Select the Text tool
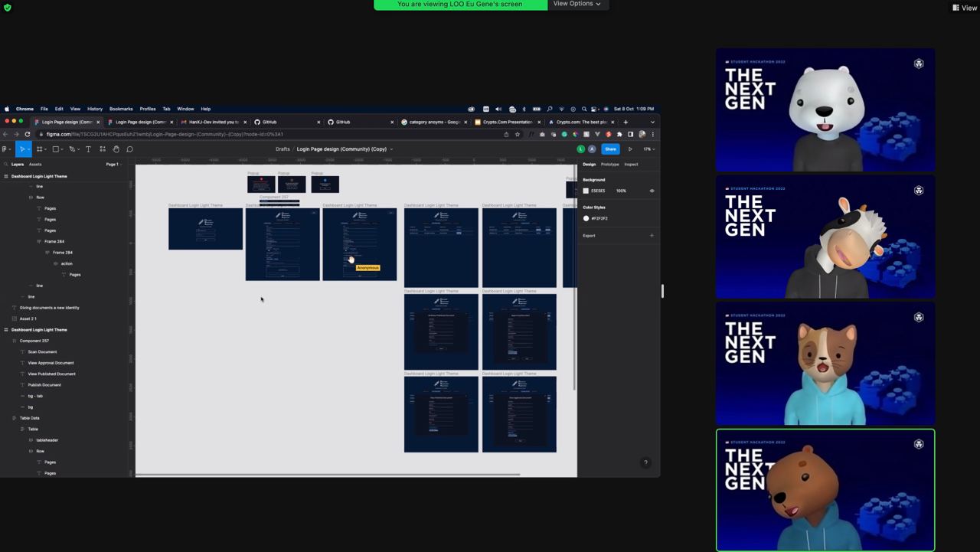 (x=88, y=149)
